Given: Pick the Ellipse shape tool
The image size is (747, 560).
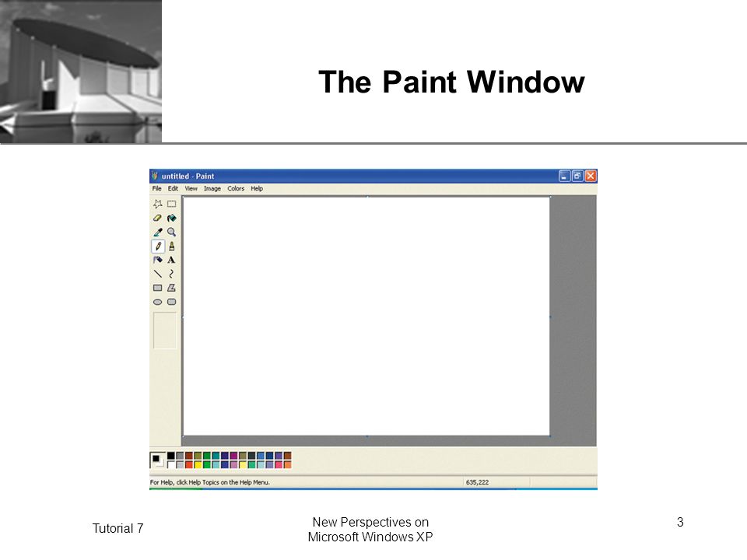Looking at the screenshot, I should tap(158, 302).
